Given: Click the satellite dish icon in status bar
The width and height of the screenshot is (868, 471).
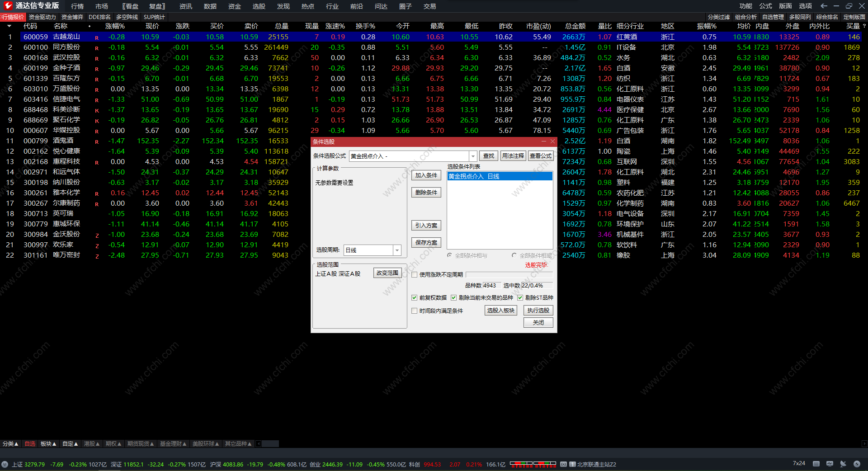Looking at the screenshot, I should 843,464.
